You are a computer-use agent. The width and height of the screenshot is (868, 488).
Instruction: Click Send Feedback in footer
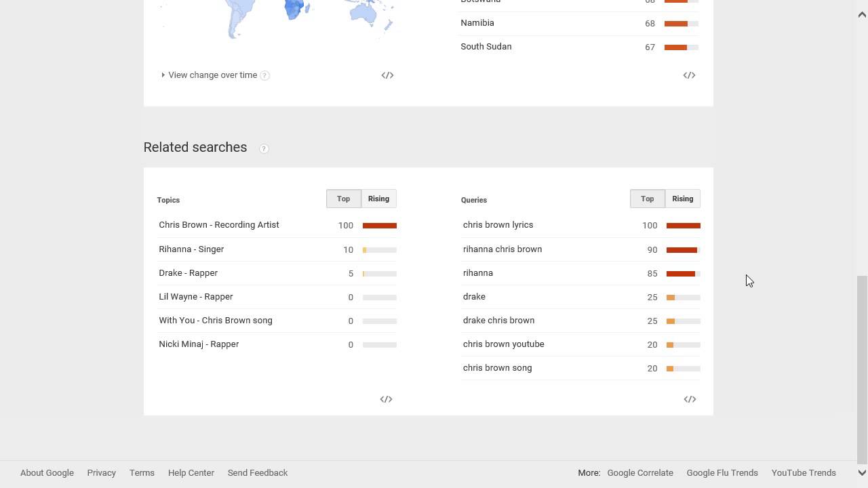coord(258,473)
